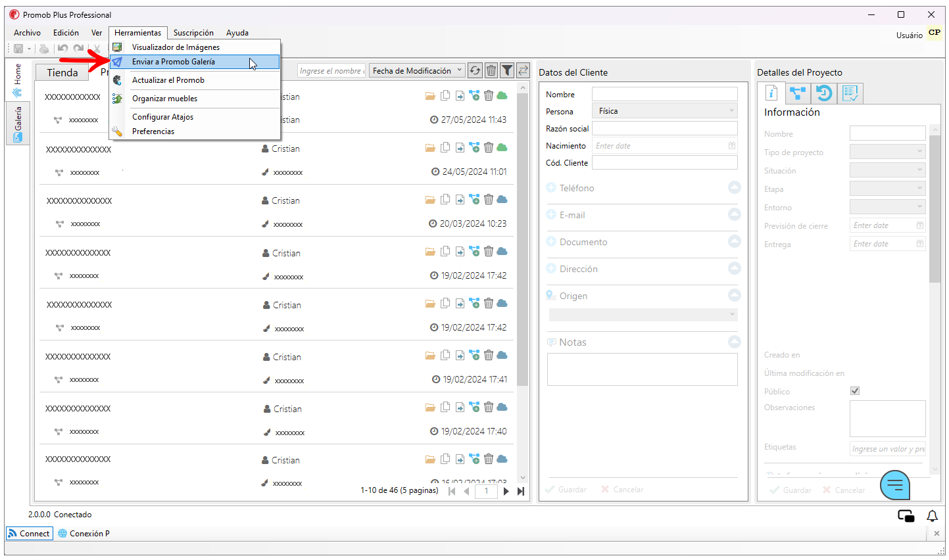The image size is (949, 560).
Task: Click the Nacimiento date field
Action: point(665,145)
